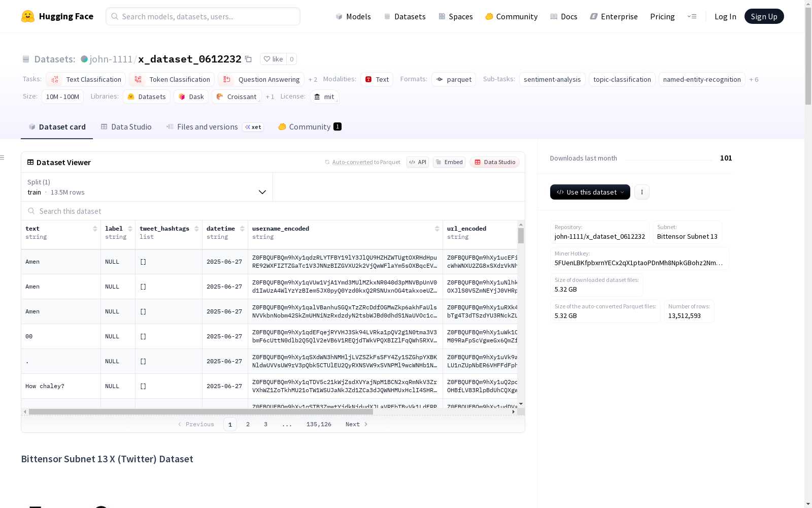
Task: Click the Hugging Face logo icon
Action: 28,16
